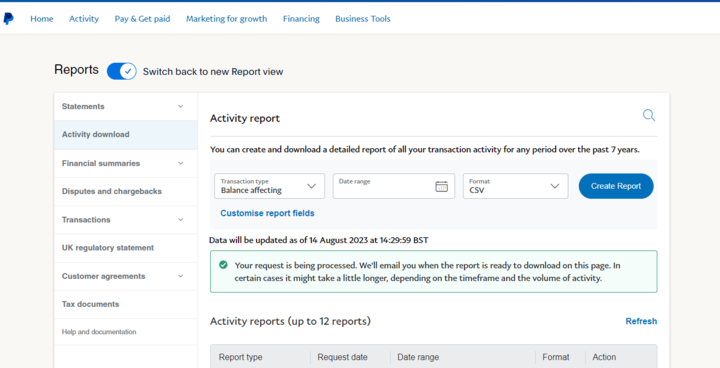Open Marketing for growth menu
Viewport: 720px width, 368px height.
click(226, 19)
